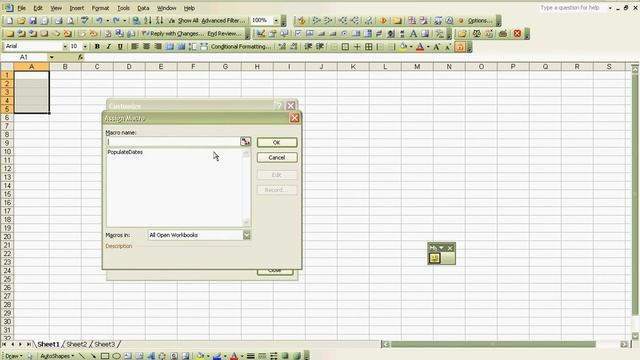Image resolution: width=640 pixels, height=360 pixels.
Task: Open the Font size dropdown
Action: point(85,47)
